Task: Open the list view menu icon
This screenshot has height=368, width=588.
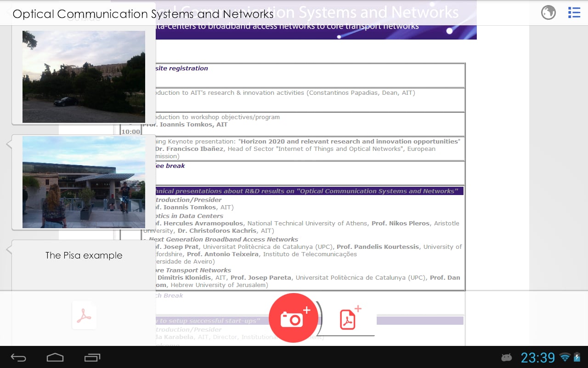Action: (574, 12)
